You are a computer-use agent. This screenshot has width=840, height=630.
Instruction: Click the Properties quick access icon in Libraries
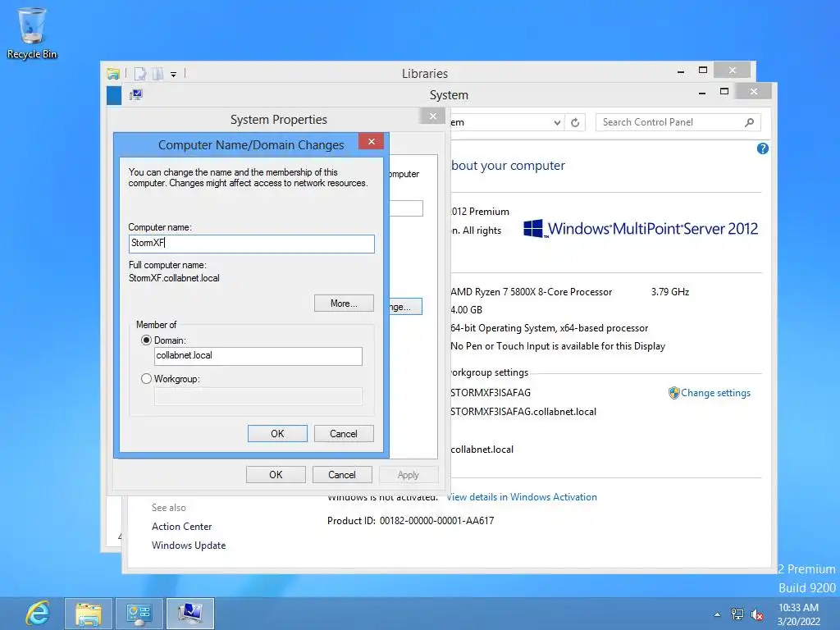point(139,73)
